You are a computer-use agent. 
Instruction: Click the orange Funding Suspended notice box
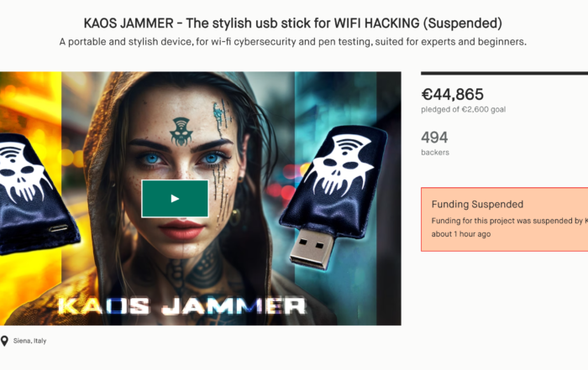[x=504, y=220]
